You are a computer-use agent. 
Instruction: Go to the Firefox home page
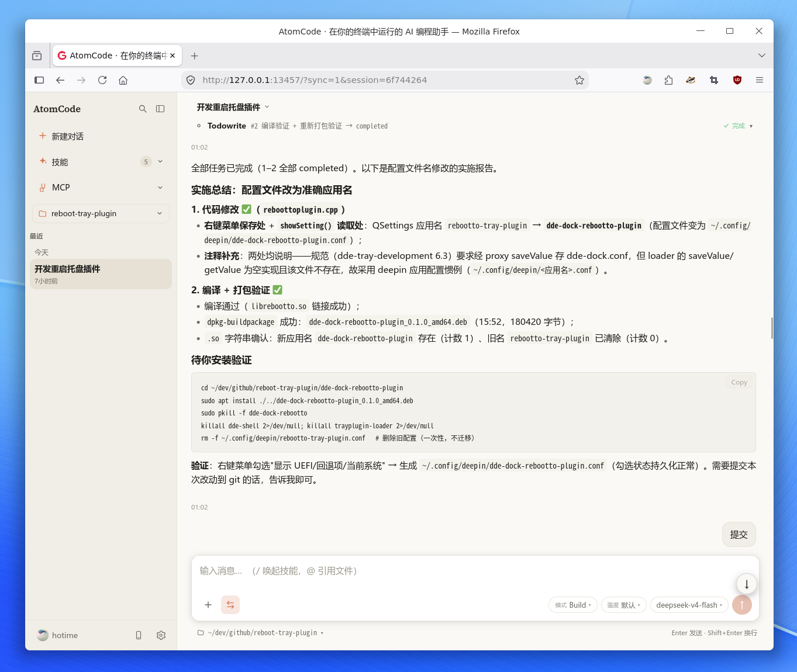coord(123,80)
